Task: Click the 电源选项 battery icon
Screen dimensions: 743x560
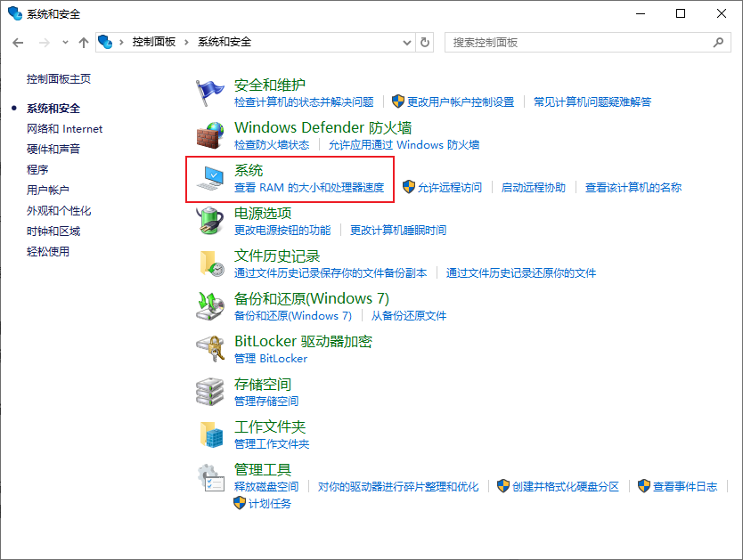Action: (x=210, y=221)
